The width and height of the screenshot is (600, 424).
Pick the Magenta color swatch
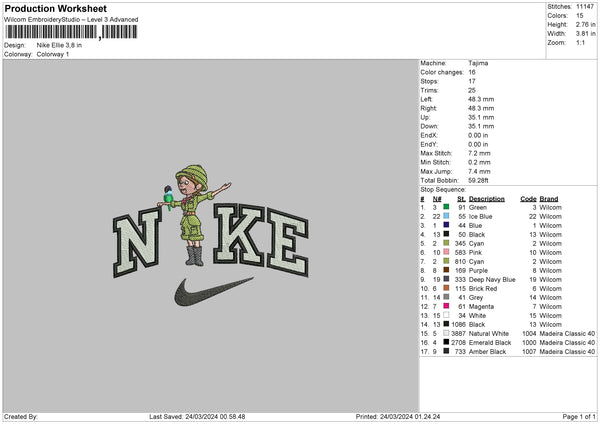coord(446,306)
